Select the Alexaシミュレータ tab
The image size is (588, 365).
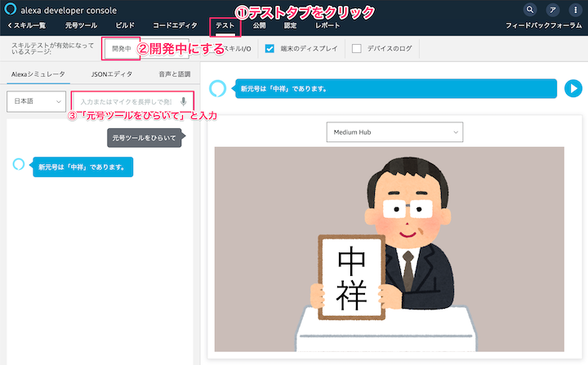tap(38, 74)
